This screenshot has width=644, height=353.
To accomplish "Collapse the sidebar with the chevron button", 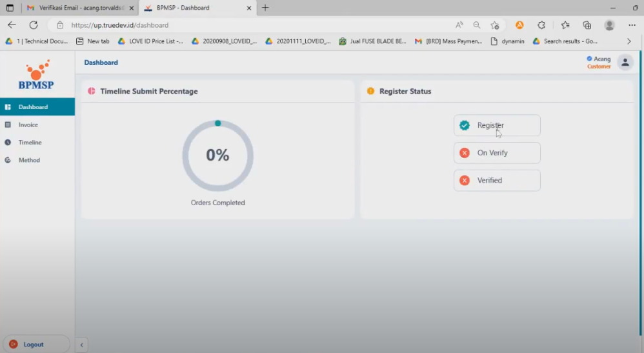I will click(81, 345).
